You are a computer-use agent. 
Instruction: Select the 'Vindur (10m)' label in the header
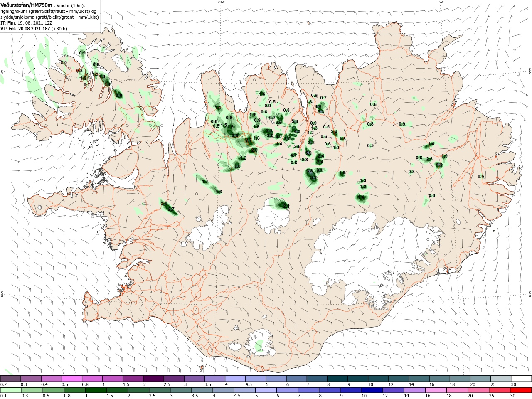click(x=70, y=5)
